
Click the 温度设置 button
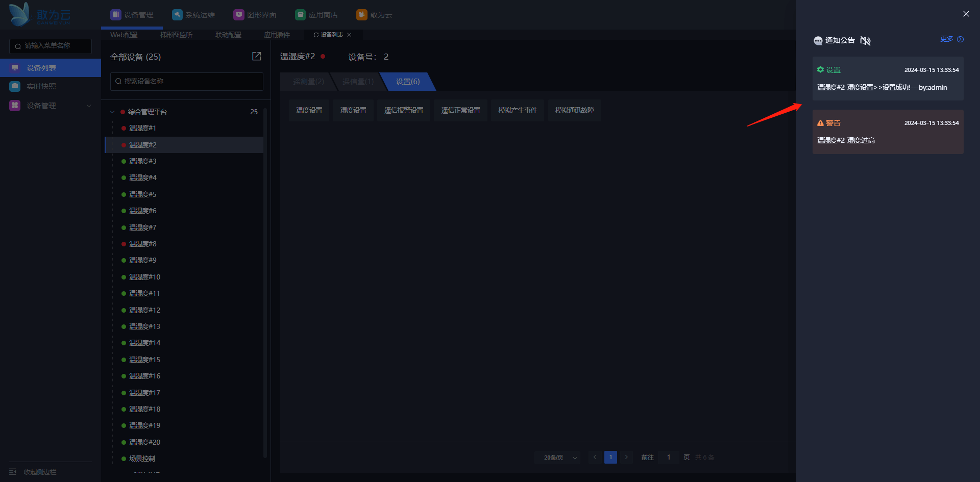click(x=309, y=110)
